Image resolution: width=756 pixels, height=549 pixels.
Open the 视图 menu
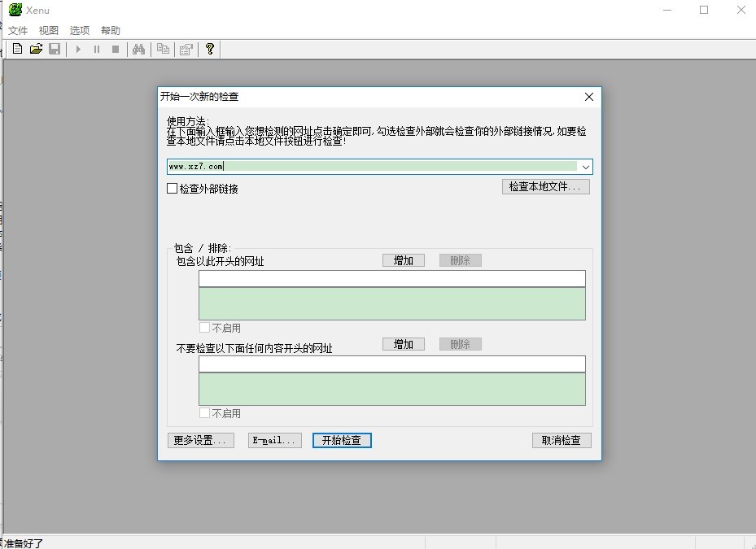(48, 29)
